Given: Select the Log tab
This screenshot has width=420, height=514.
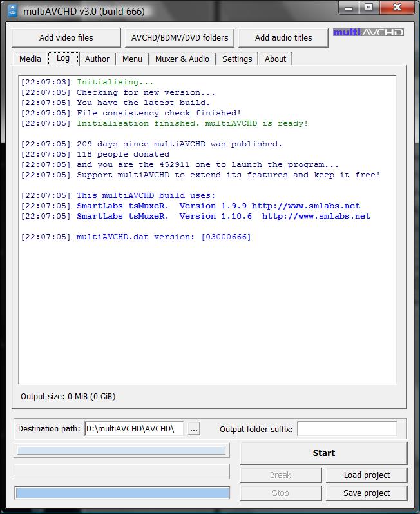Looking at the screenshot, I should [x=63, y=58].
